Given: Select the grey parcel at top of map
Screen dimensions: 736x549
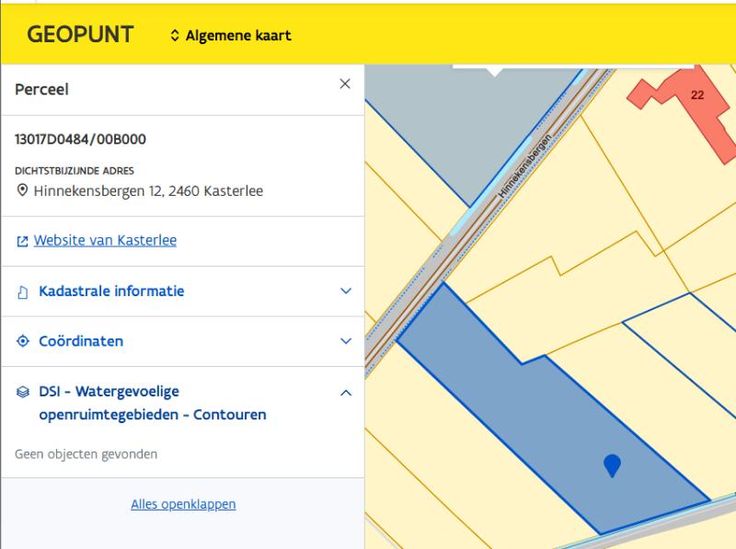Looking at the screenshot, I should (x=440, y=130).
